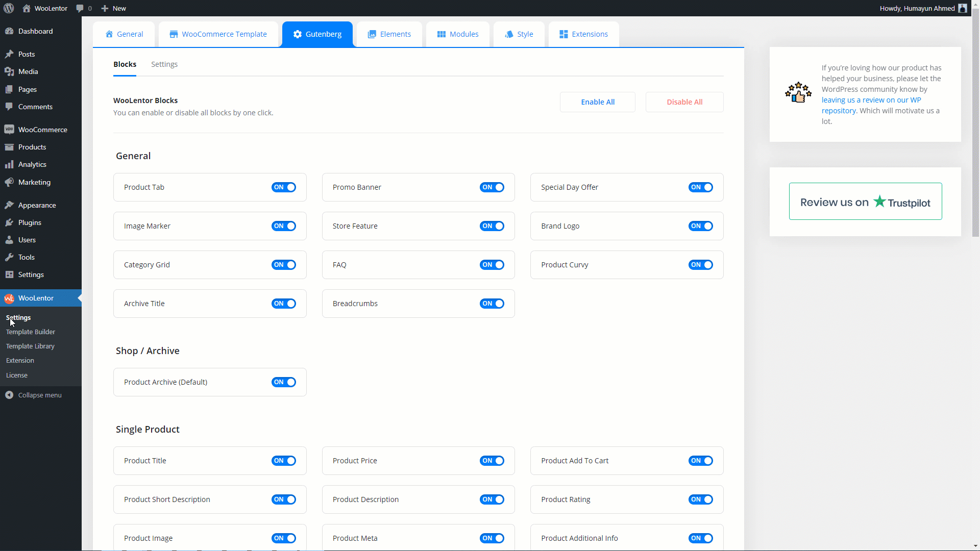Turn off the Brand Logo toggle

pos(700,226)
